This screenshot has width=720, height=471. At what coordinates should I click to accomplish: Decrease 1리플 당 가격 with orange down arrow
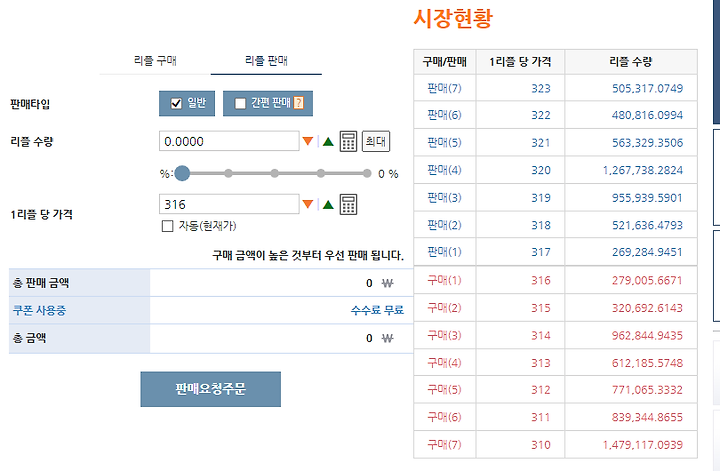pyautogui.click(x=308, y=204)
